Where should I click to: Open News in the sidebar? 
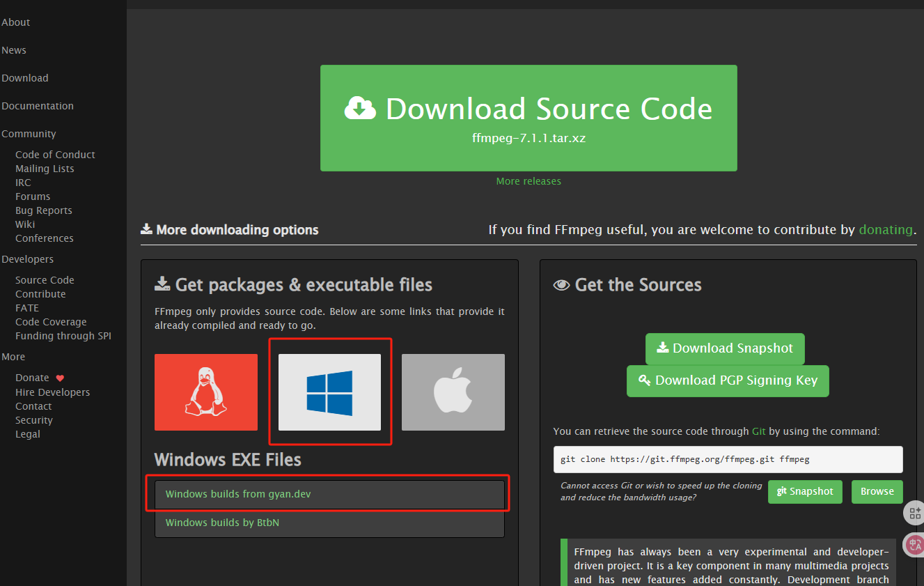click(x=14, y=50)
